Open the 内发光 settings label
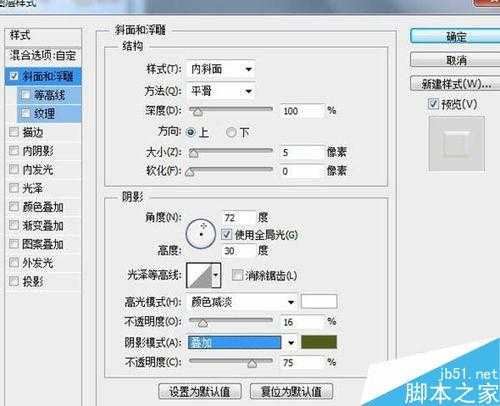500x406 pixels. click(x=38, y=170)
